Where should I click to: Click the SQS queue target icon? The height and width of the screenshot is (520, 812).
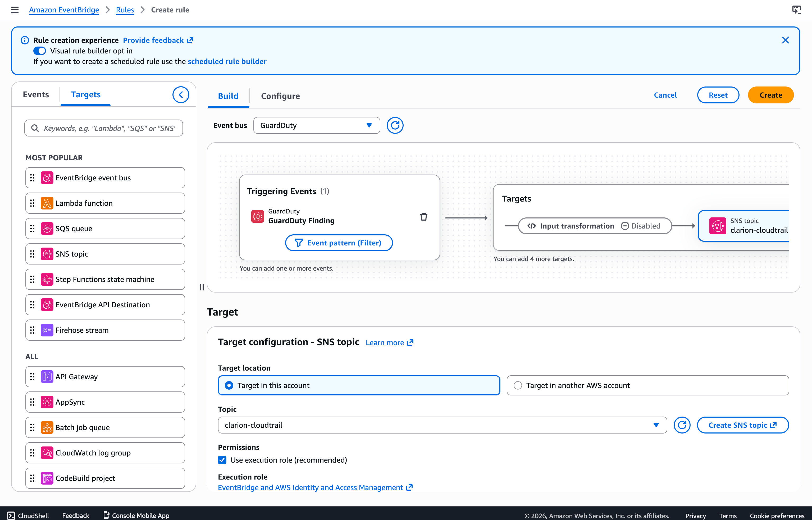47,229
